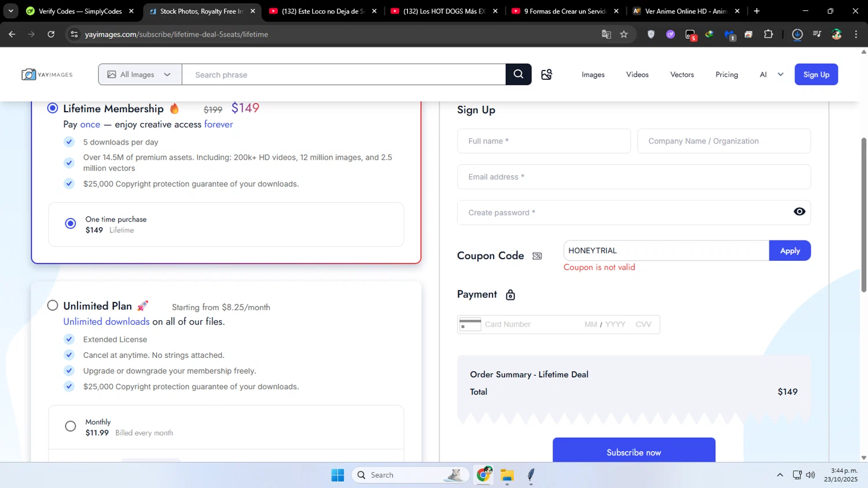Image resolution: width=868 pixels, height=488 pixels.
Task: Click the Sign Up button
Action: (816, 75)
